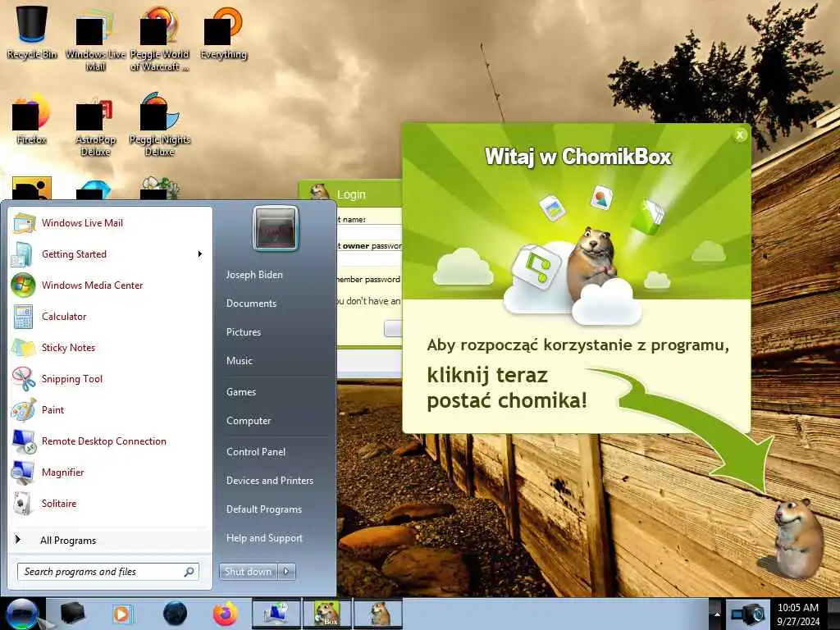Click the user account picture in Start menu
840x630 pixels.
click(276, 228)
